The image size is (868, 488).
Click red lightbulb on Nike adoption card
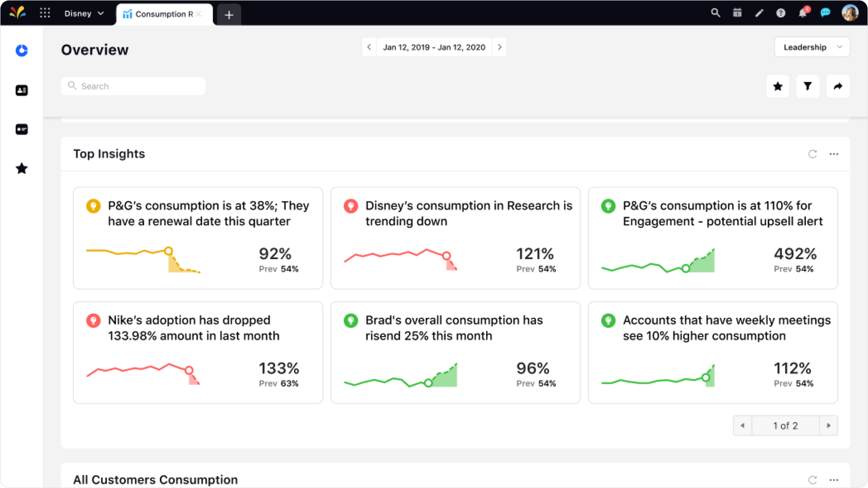[x=93, y=321]
